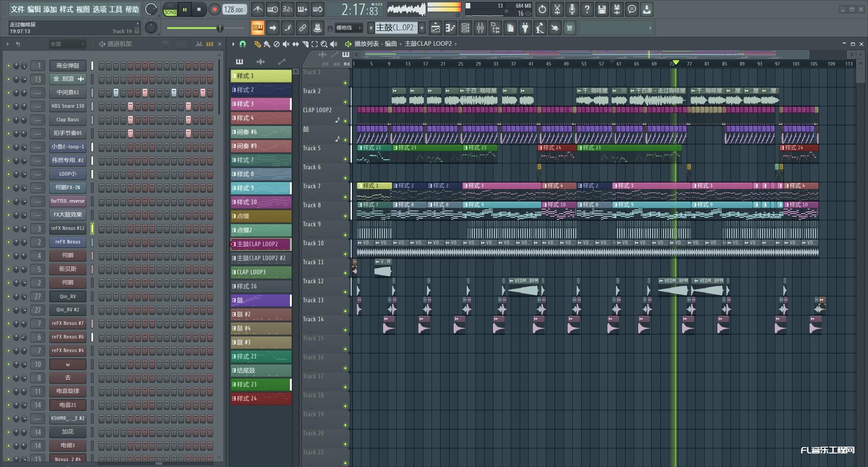The width and height of the screenshot is (868, 467).
Task: Open 帮助 menu
Action: pyautogui.click(x=132, y=9)
